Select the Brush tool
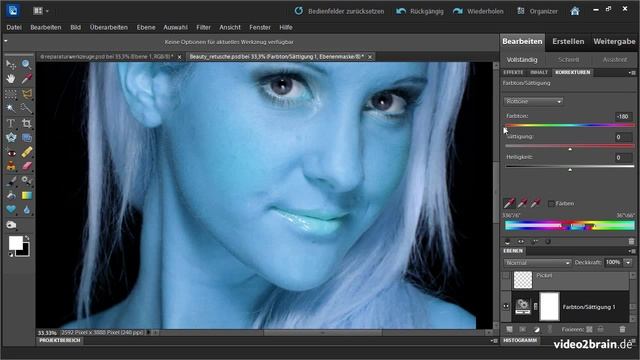The height and width of the screenshot is (360, 640). [x=11, y=181]
